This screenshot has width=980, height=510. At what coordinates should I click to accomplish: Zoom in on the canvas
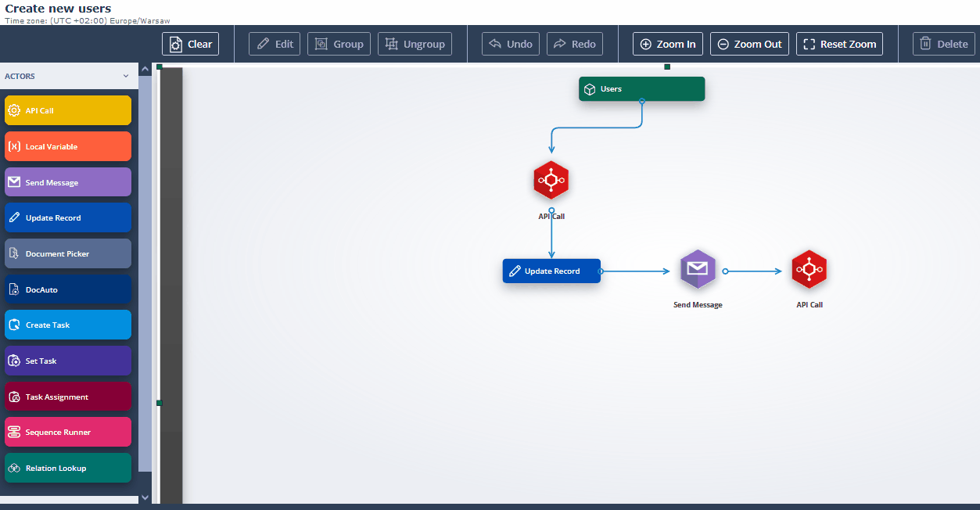click(668, 44)
